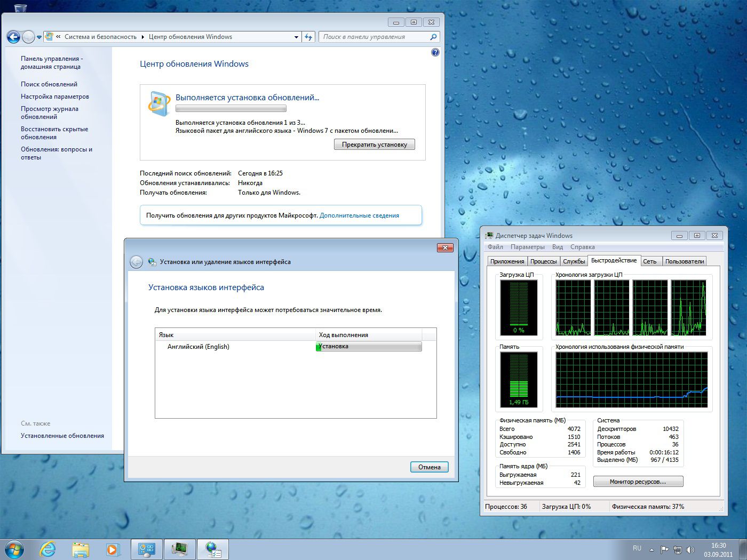
Task: Switch to 'Приложения' tab
Action: (x=507, y=261)
